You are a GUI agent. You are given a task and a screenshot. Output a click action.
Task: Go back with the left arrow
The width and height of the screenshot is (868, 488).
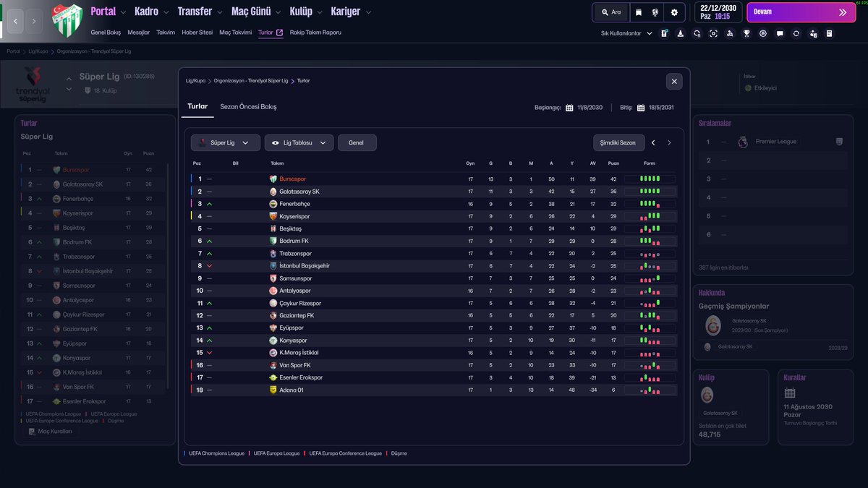click(16, 21)
